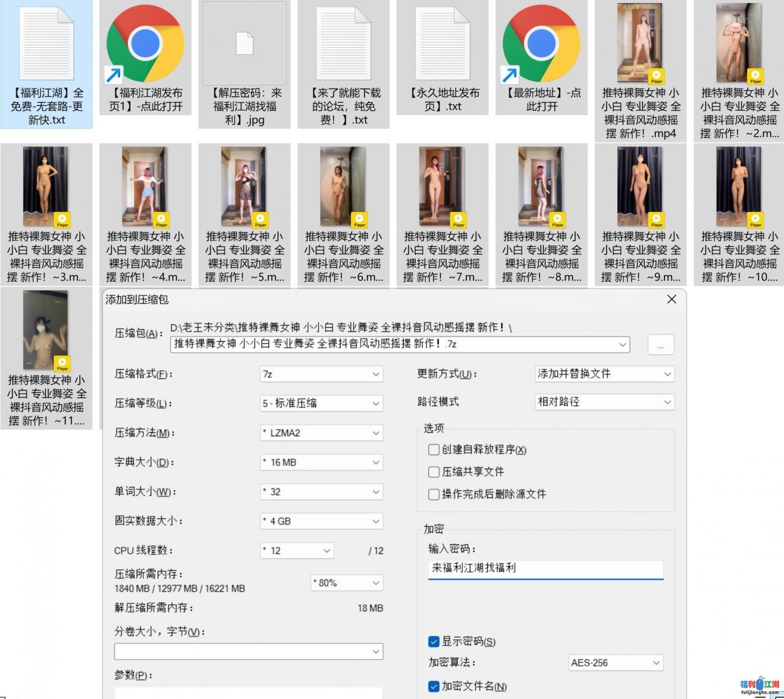This screenshot has height=699, width=784.
Task: Uncheck the 显示密码 checkbox
Action: tap(434, 641)
